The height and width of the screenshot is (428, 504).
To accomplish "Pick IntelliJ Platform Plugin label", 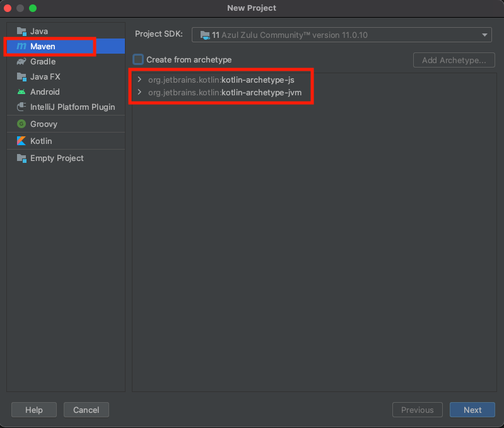I will pyautogui.click(x=73, y=107).
